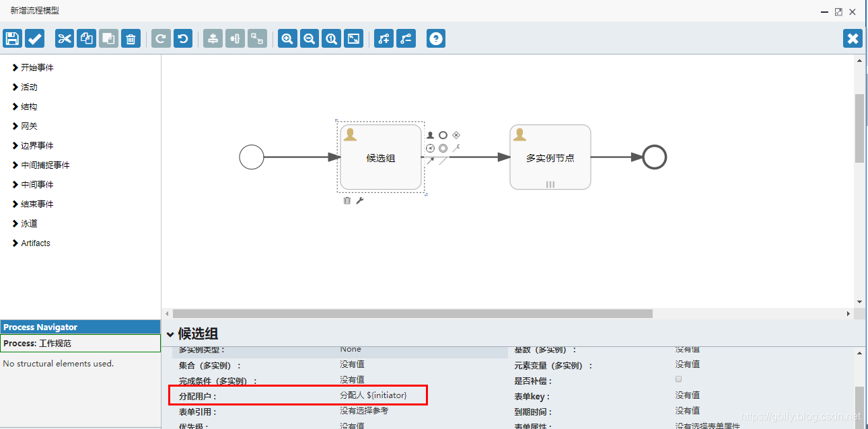This screenshot has height=429, width=868.
Task: Open help via the question mark icon
Action: pos(436,38)
